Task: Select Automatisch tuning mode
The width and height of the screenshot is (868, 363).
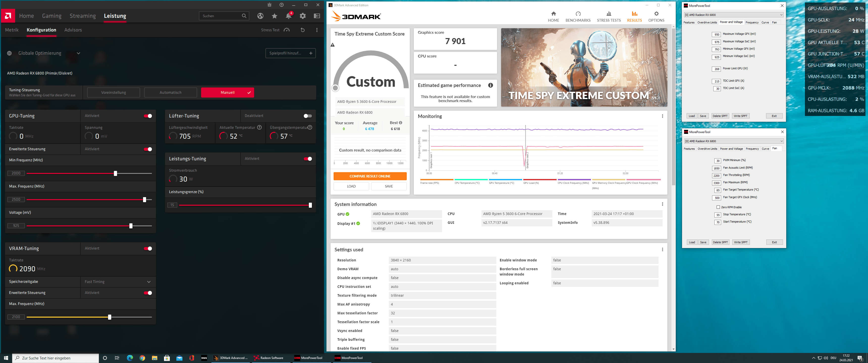Action: [171, 93]
